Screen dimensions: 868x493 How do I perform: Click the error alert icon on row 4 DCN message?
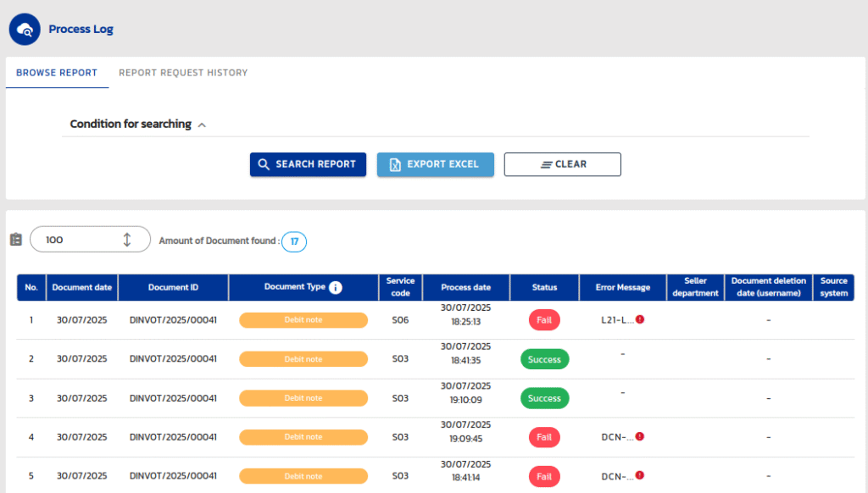[641, 435]
